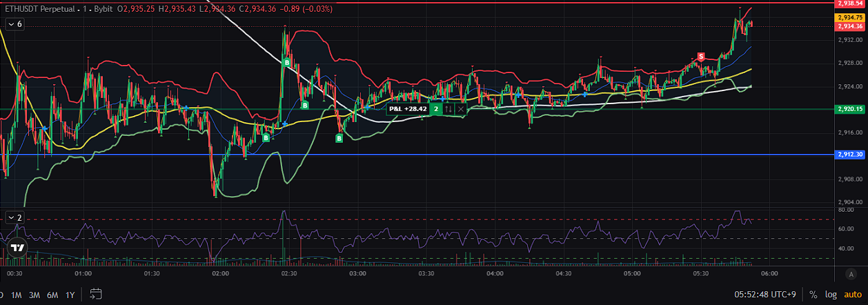The width and height of the screenshot is (868, 305).
Task: Open the timezone menu showing UTC+9
Action: point(764,295)
